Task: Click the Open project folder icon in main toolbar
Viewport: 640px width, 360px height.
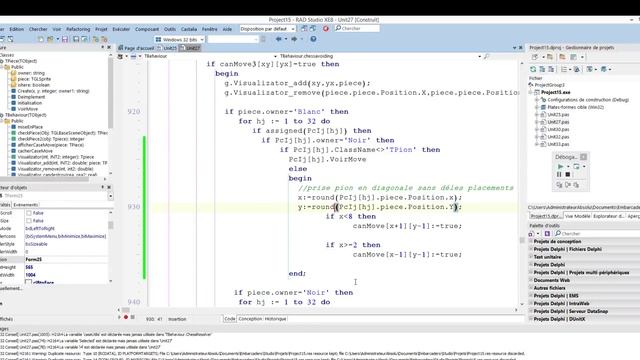Action: [50, 39]
